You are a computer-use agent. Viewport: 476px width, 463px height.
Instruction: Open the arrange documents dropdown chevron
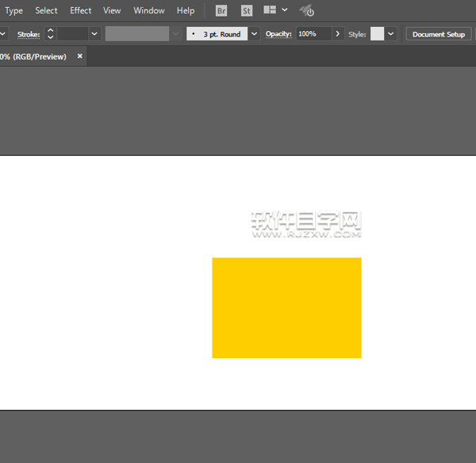284,11
